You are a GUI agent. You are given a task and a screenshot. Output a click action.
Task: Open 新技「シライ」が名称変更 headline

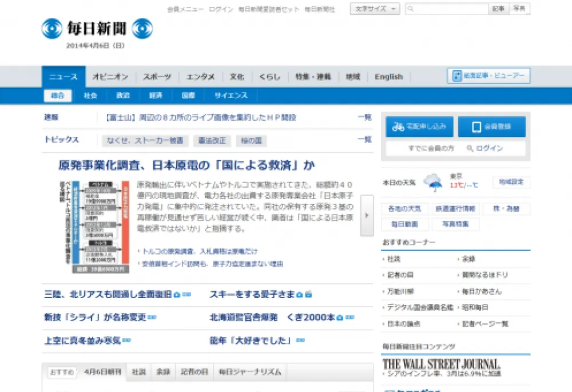(x=95, y=317)
